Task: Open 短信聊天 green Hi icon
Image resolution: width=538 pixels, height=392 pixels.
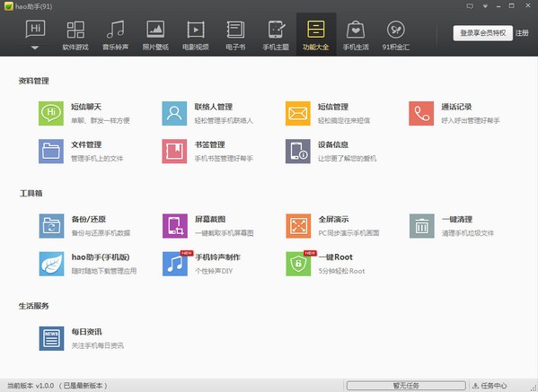Action: click(51, 113)
